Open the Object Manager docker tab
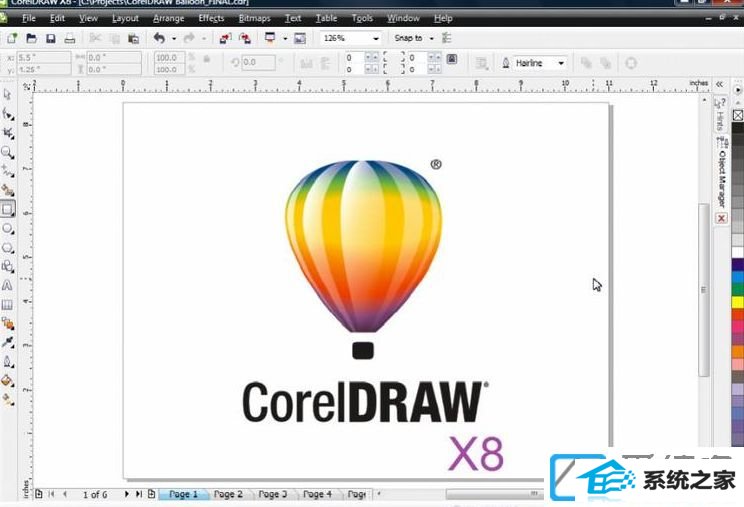 pos(722,172)
